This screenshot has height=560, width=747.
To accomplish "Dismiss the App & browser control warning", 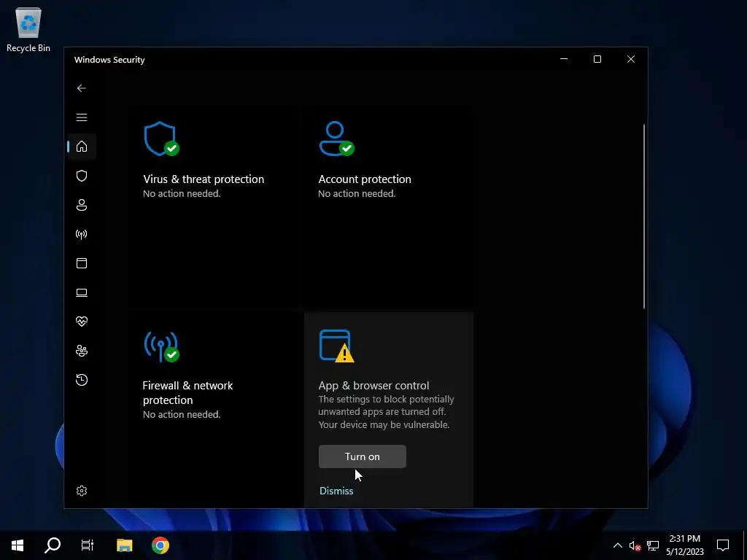I will coord(336,491).
